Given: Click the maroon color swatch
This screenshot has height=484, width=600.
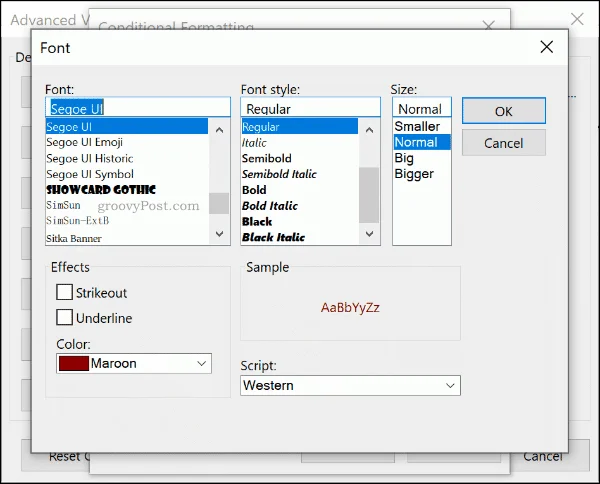Looking at the screenshot, I should [x=74, y=363].
